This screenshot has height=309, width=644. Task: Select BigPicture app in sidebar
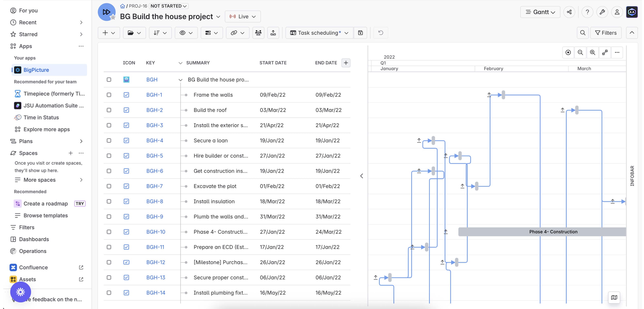pos(50,70)
